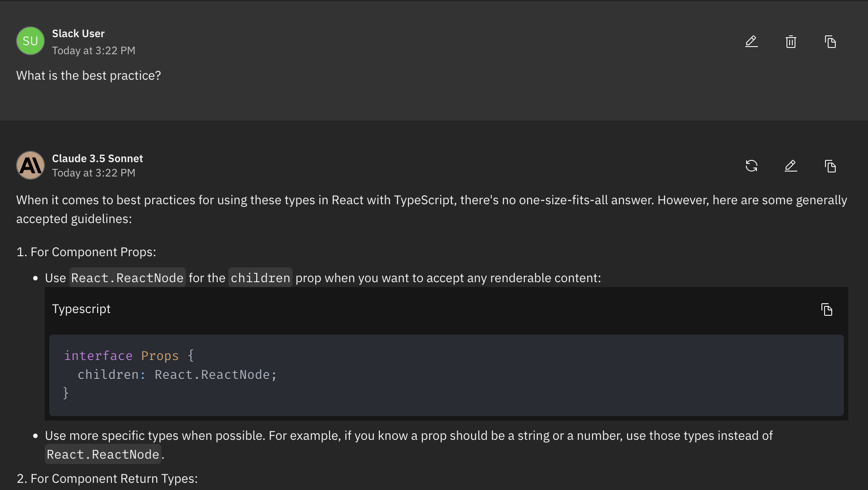Edit the Claude 3.5 Sonnet response

791,166
